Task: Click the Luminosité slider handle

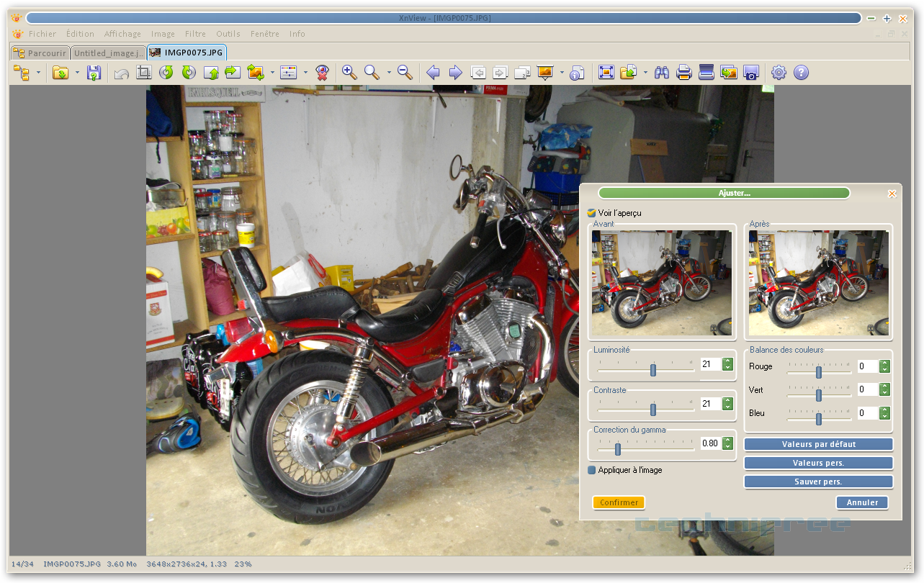Action: (653, 370)
